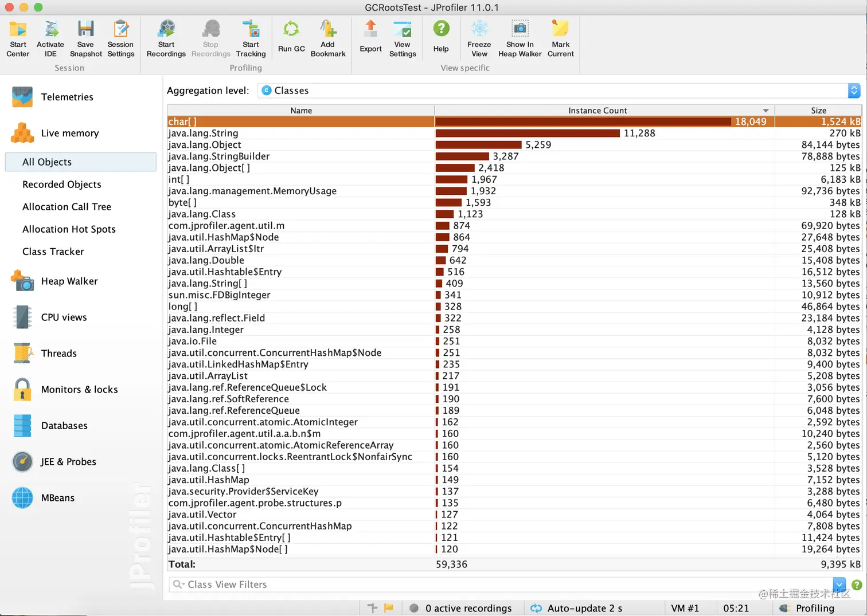Screen dimensions: 867x616
Task: Select the com.jprofiler.agent.util.m row
Action: point(514,226)
